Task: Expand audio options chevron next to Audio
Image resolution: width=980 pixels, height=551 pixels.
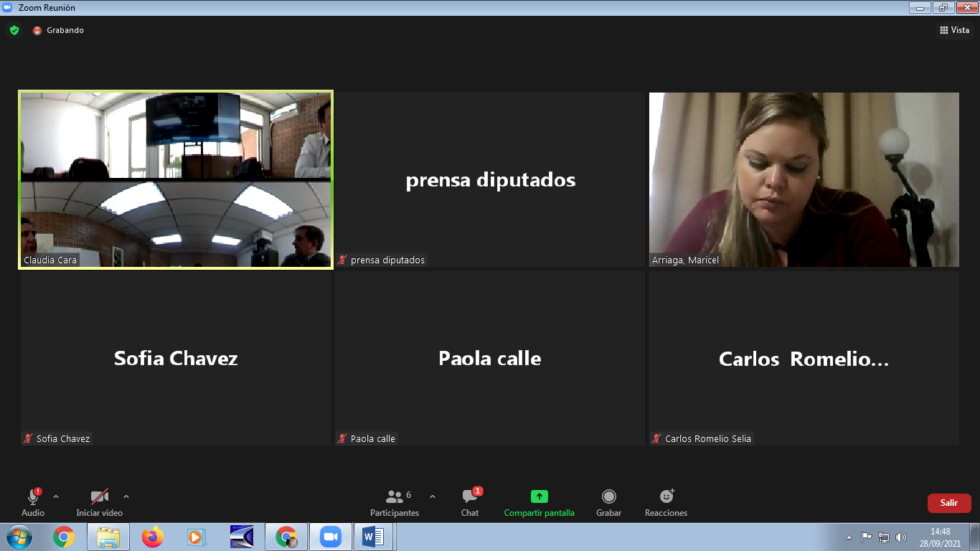Action: 56,496
